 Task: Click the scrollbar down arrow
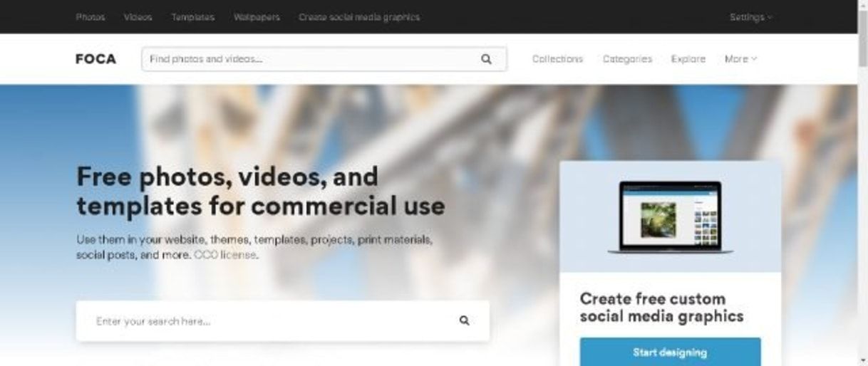pos(863,360)
